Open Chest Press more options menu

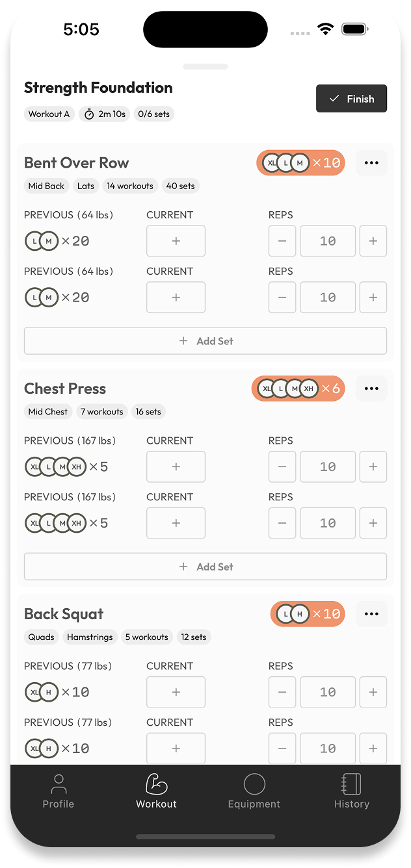click(x=371, y=389)
